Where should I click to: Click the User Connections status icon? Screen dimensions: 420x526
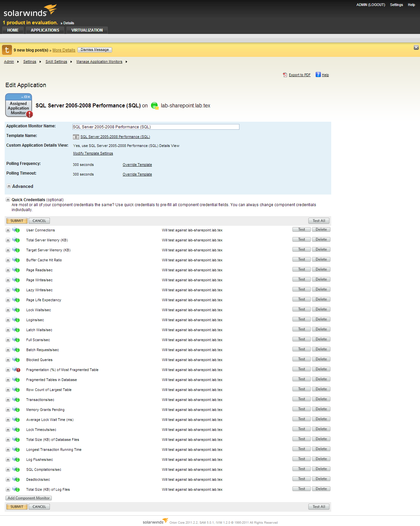point(16,230)
